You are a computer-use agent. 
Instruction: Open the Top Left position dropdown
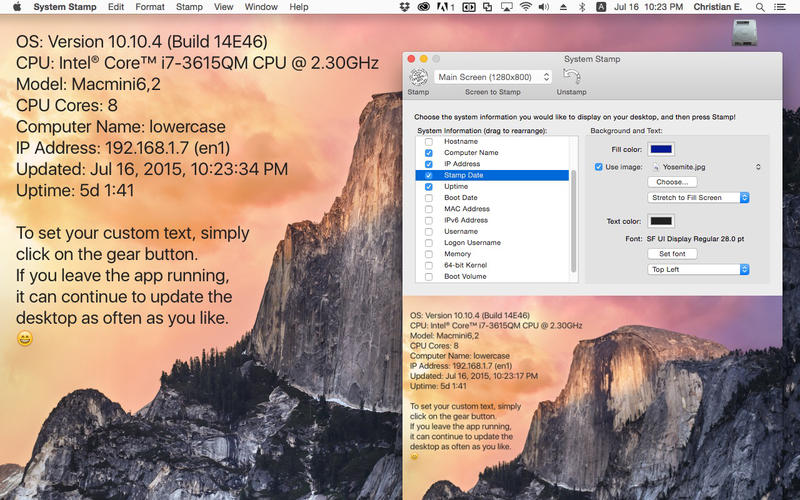699,269
